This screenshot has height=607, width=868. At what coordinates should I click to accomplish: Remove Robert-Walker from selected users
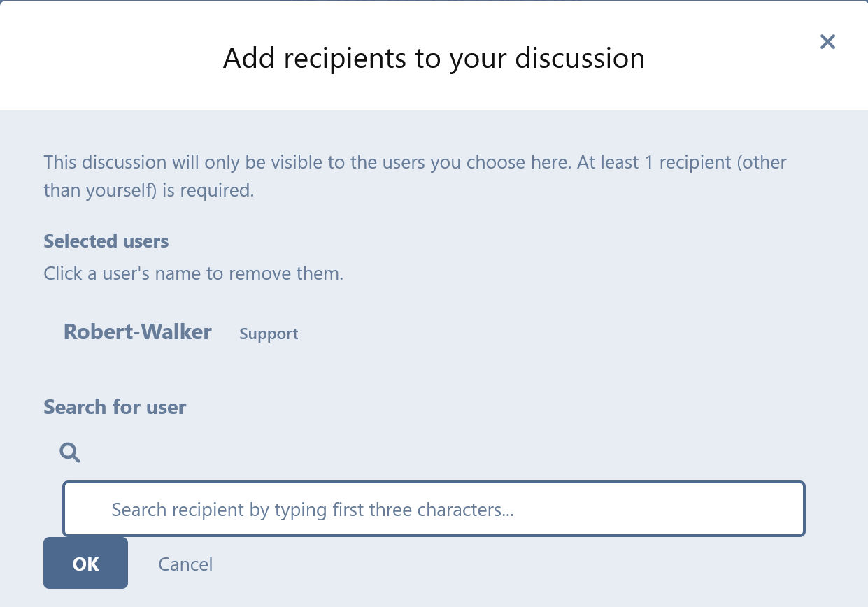(x=138, y=331)
